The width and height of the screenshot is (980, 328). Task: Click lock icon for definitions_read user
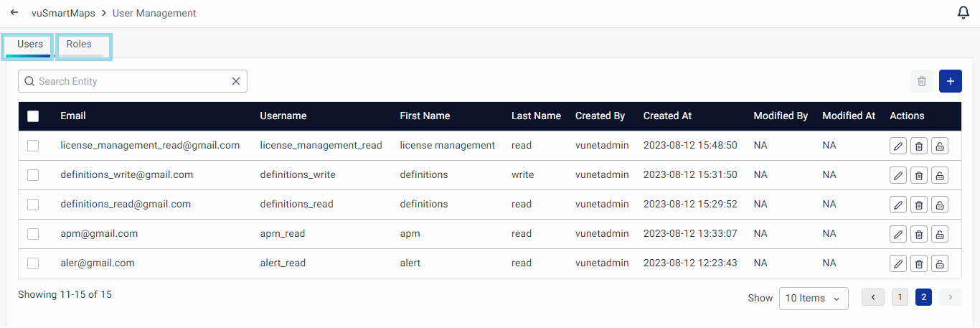(940, 205)
